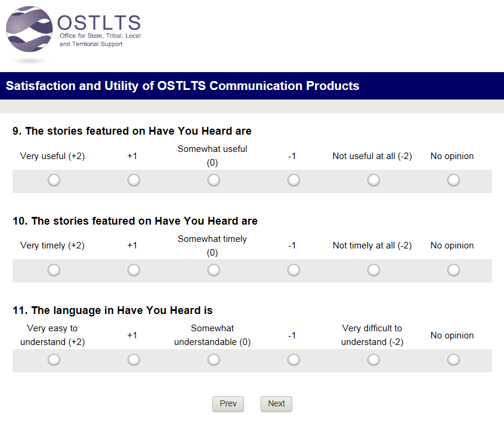
Task: Select 'Very useful (+2)' for question 9
Action: [x=54, y=180]
